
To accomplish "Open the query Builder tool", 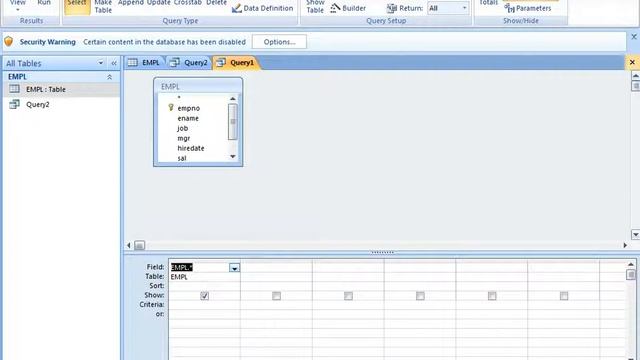I will click(348, 8).
